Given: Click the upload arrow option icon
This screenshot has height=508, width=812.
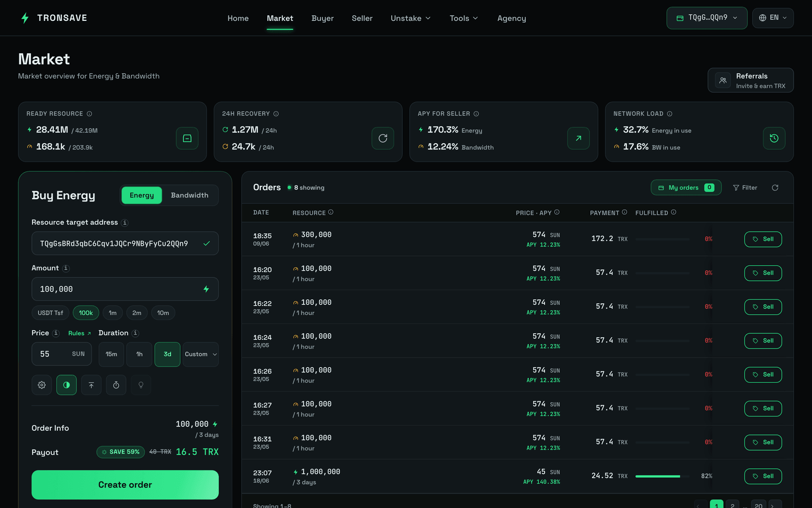Looking at the screenshot, I should [x=91, y=385].
